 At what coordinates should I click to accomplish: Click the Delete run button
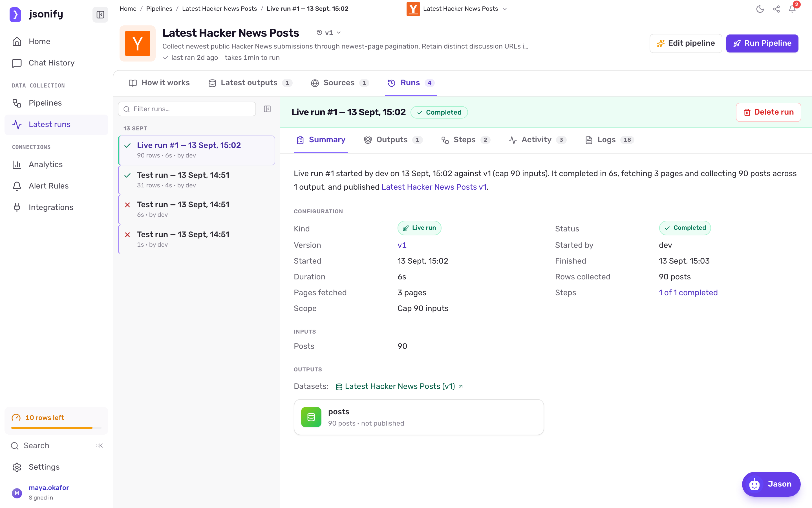tap(768, 112)
